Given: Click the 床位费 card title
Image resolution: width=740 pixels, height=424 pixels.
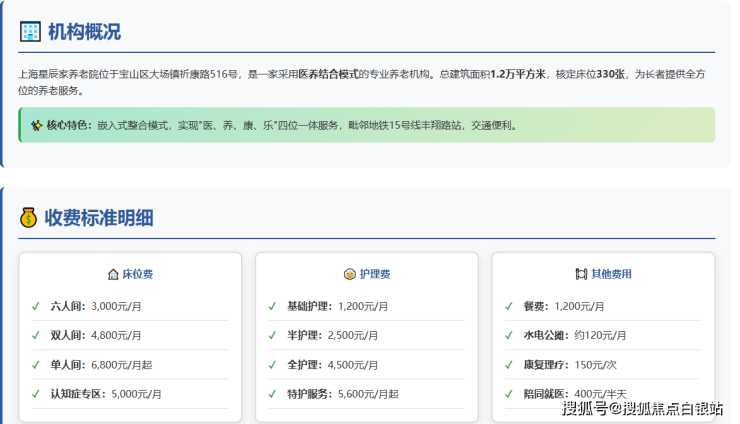Looking at the screenshot, I should [x=137, y=273].
